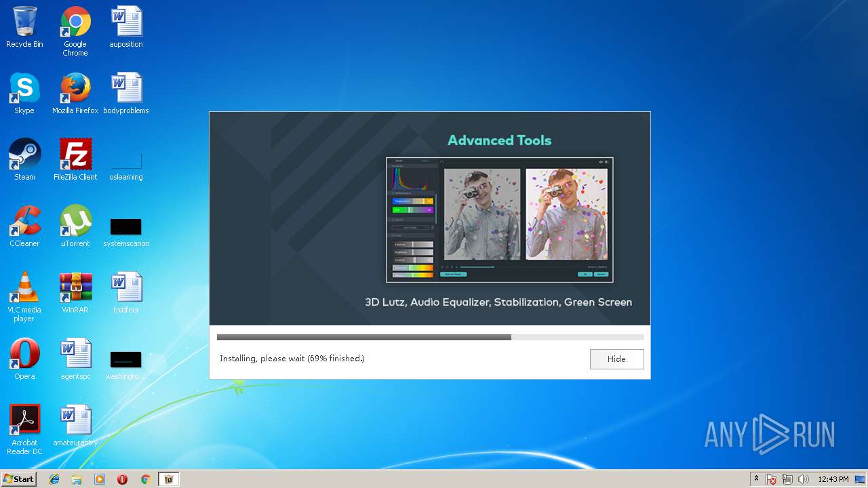Select the VLC media player shortcut
The image size is (868, 488).
(x=24, y=297)
